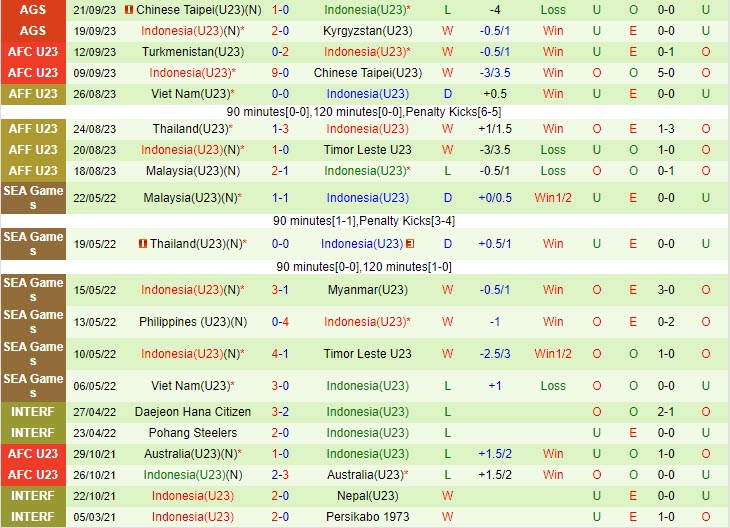Click the 2-0 score against Kyrgyzstan(U23)

[x=280, y=31]
